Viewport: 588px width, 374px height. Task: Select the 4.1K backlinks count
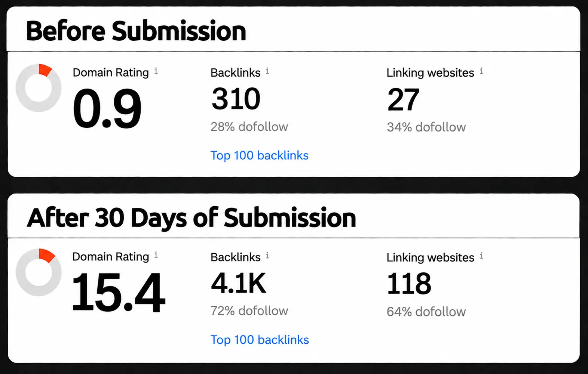239,283
